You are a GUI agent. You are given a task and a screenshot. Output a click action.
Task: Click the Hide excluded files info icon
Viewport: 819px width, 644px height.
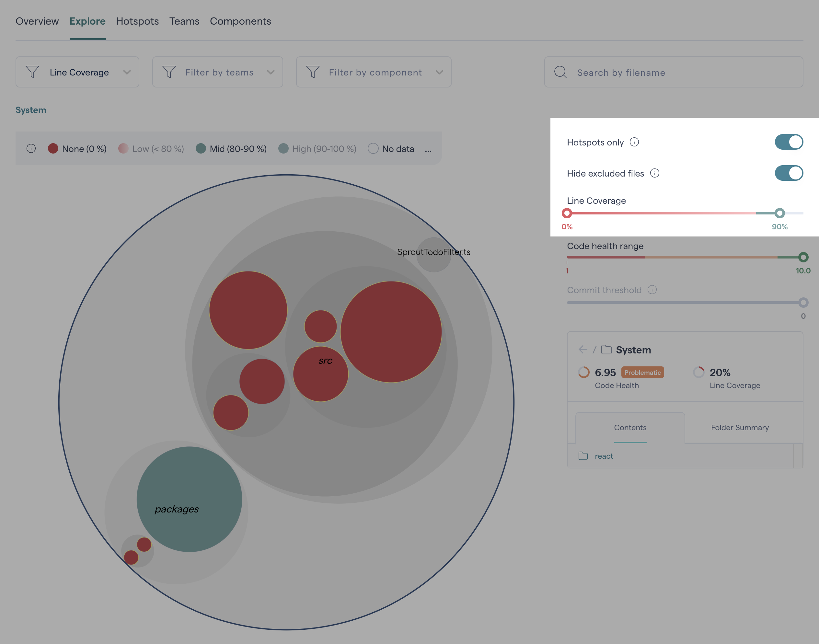[x=655, y=173]
